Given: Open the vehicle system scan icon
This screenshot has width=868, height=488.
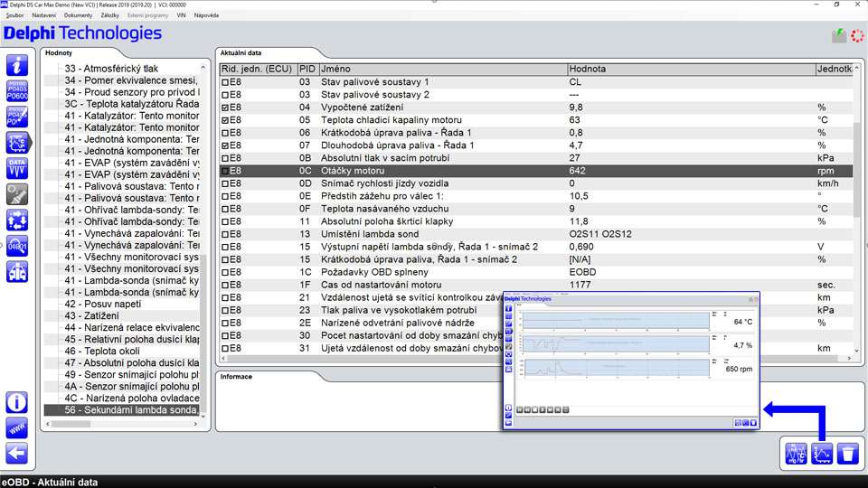Looking at the screenshot, I should pyautogui.click(x=17, y=272).
